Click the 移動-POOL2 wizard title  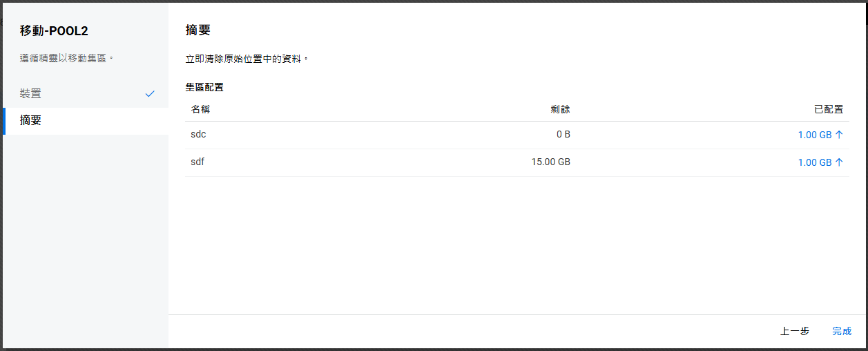click(54, 31)
